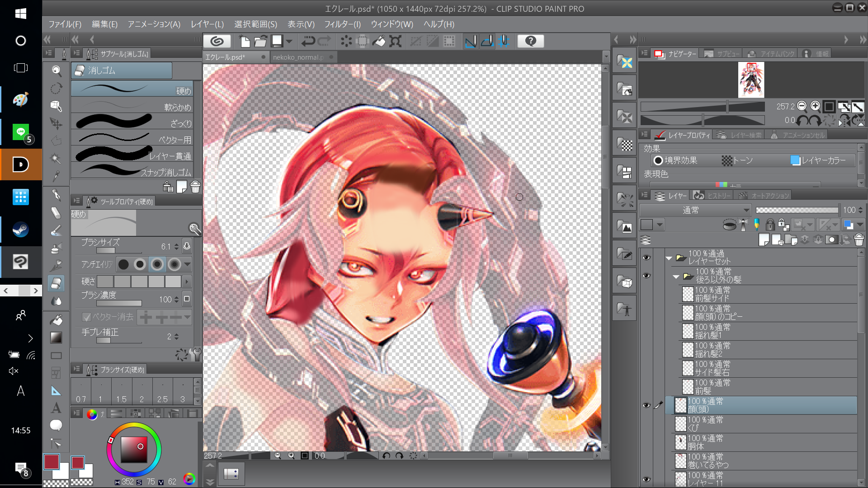Screen dimensions: 868x488
Task: Open the sub tool detail wrench icon
Action: (196, 354)
